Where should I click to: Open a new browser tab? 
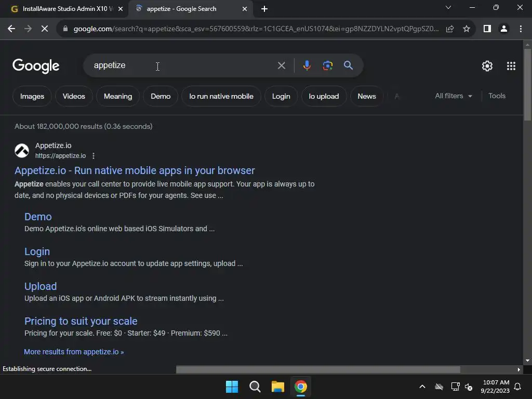click(264, 9)
